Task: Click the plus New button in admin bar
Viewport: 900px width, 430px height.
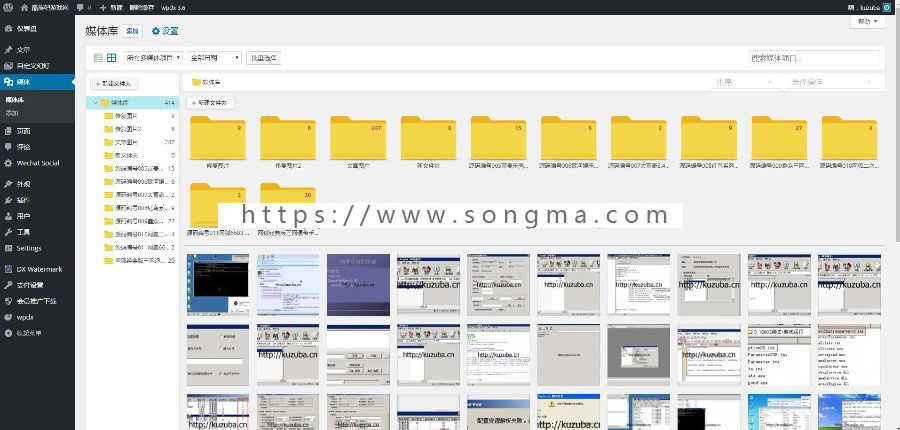Action: tap(111, 7)
